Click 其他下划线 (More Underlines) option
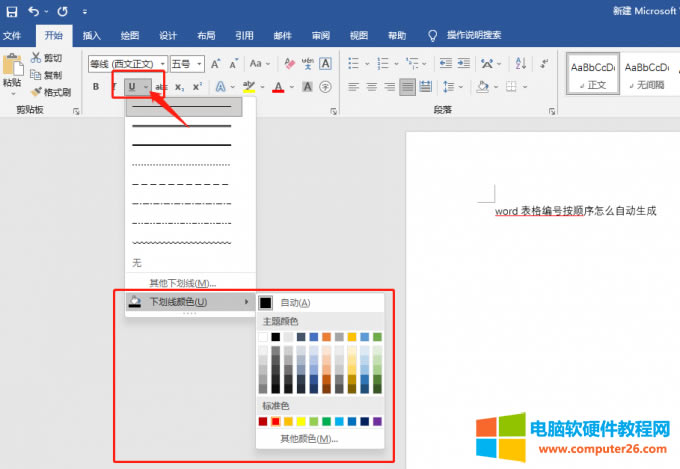Screen dimensions: 680x469 (182, 283)
